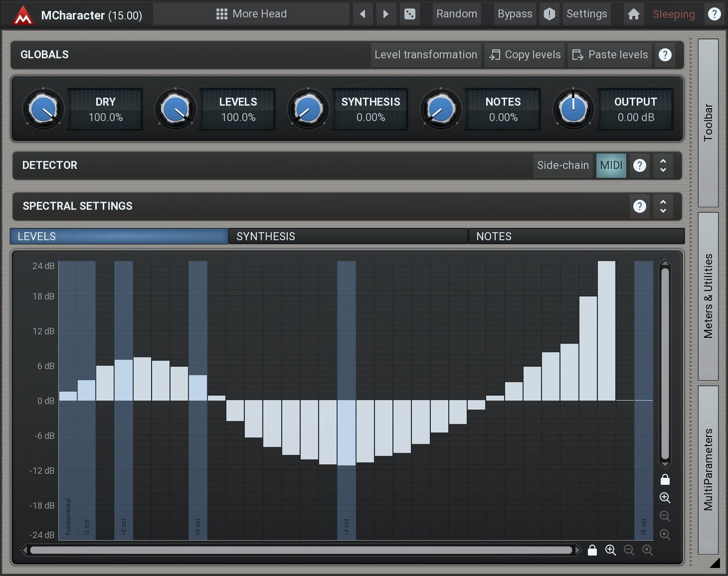
Task: Toggle the MIDI detector button
Action: (x=611, y=166)
